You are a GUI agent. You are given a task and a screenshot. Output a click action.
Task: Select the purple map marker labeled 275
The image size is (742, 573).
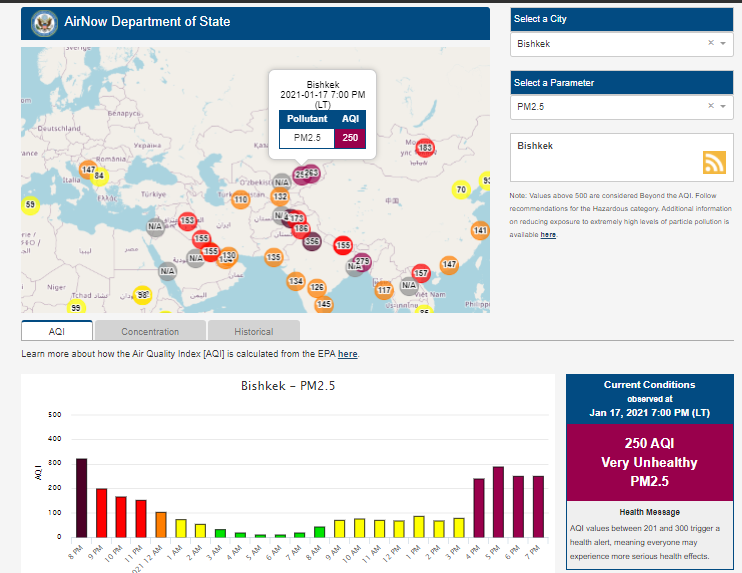pyautogui.click(x=362, y=262)
